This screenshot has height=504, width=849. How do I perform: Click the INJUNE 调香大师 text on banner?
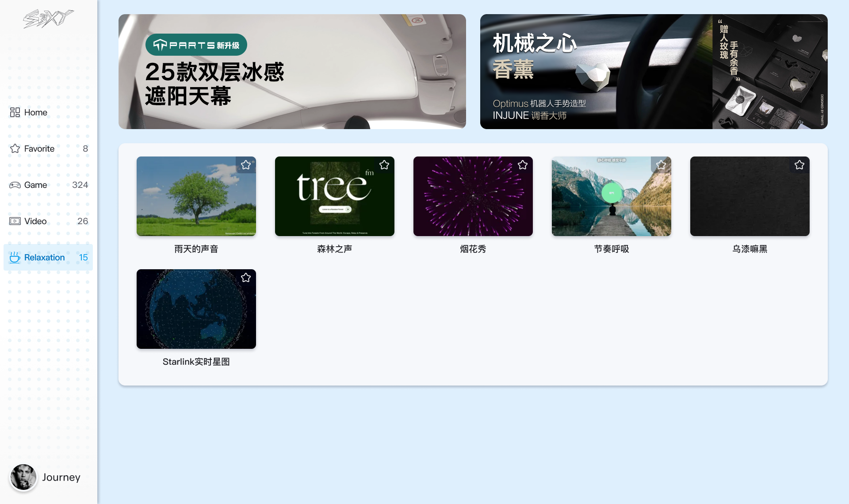click(x=530, y=115)
